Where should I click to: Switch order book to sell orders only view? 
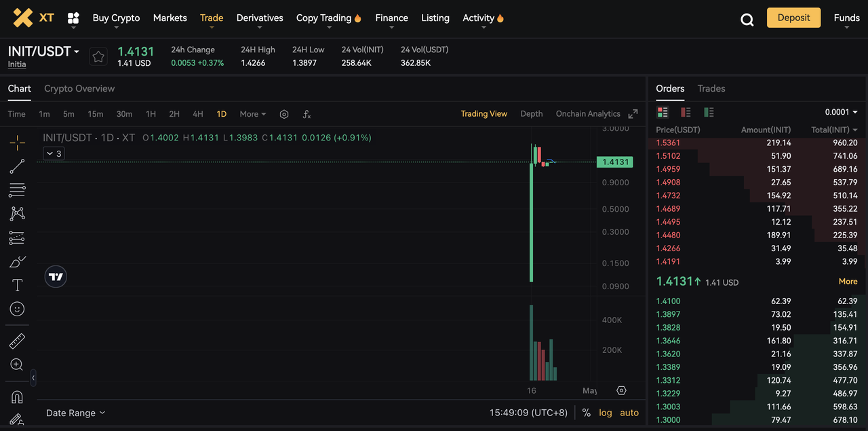[685, 112]
